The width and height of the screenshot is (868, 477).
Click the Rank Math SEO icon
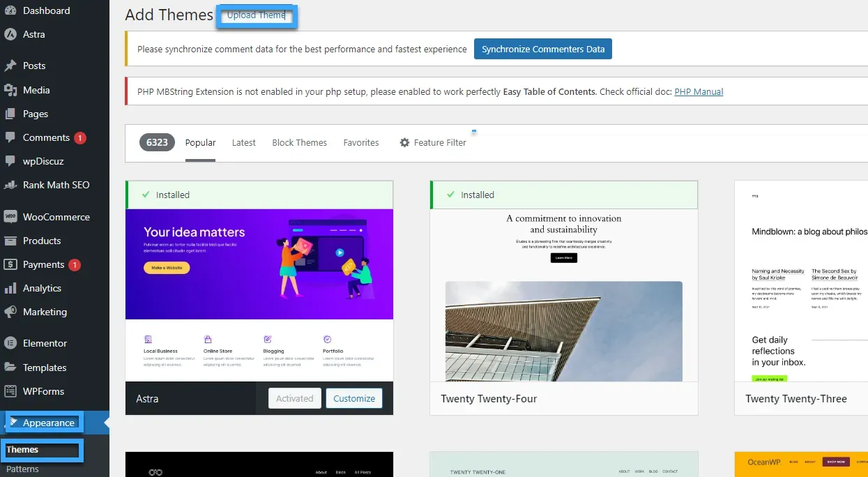pos(10,185)
